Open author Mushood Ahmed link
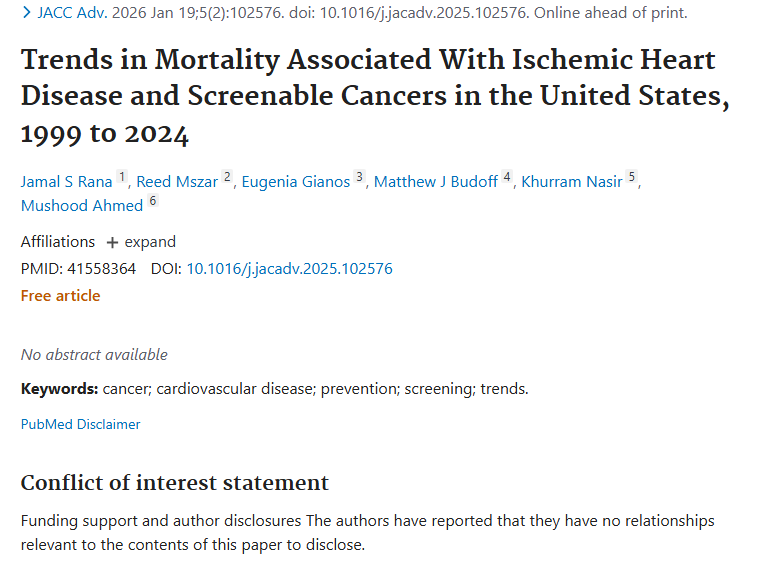Viewport: 760px width, 570px height. tap(82, 206)
